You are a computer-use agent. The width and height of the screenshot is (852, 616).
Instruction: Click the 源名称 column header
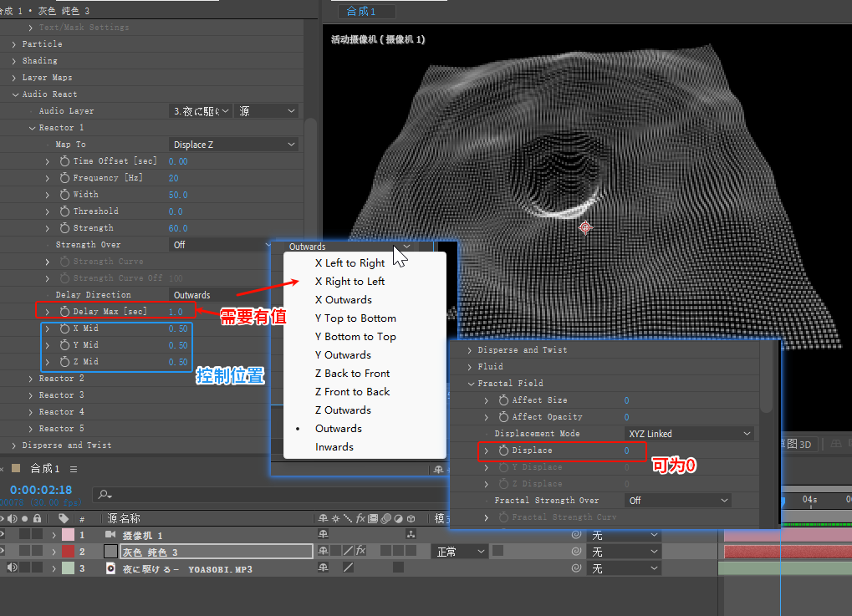tap(124, 519)
